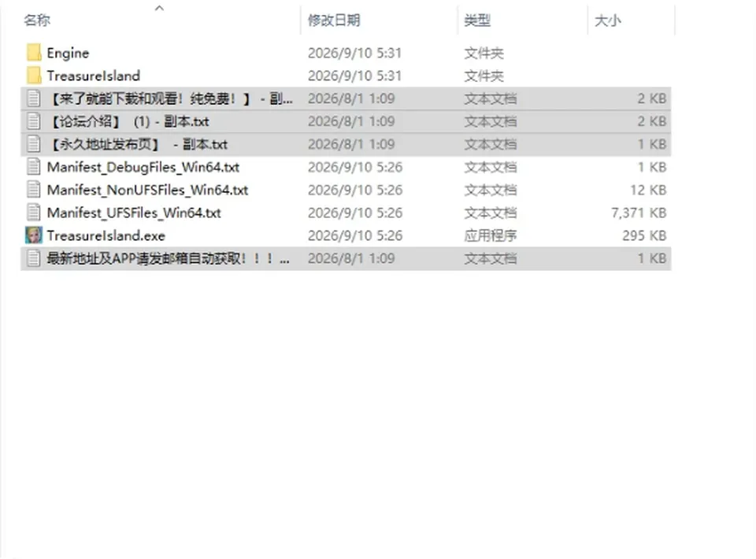Select the file name Engine
The height and width of the screenshot is (559, 756).
pos(68,53)
